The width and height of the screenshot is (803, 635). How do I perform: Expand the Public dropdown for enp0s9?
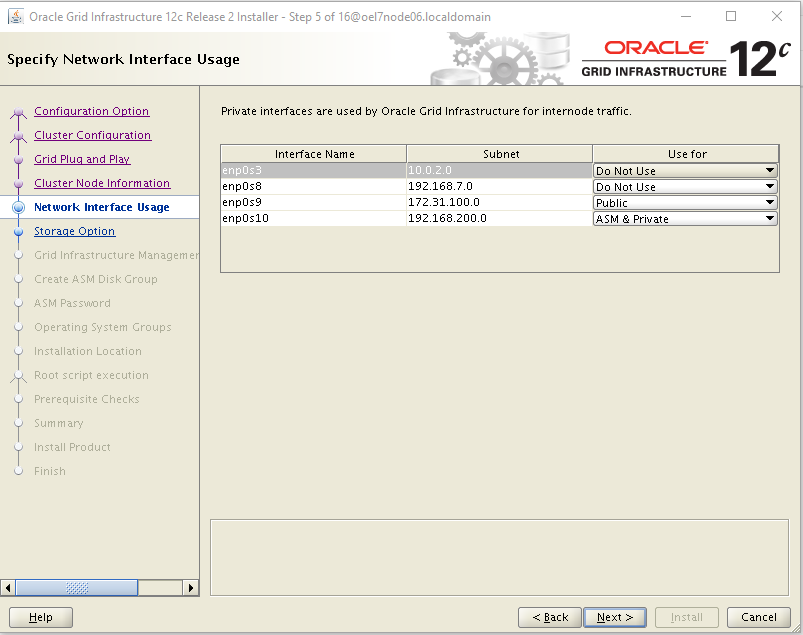tap(769, 203)
